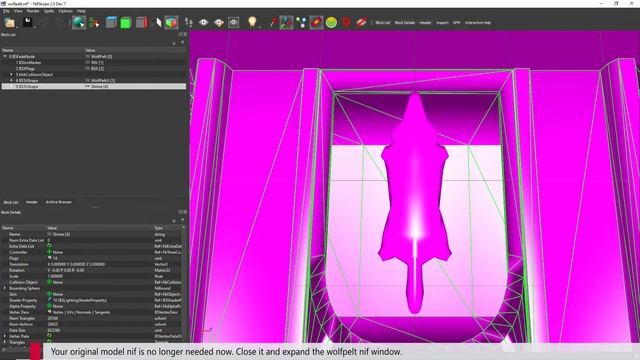Click the walk mode footprints icon
Viewport: 640px width, 360px height.
coord(189,22)
